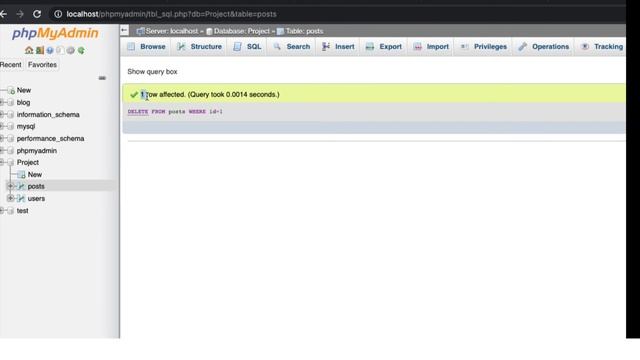The image size is (640, 360).
Task: Click the phpMyAdmin logo
Action: pyautogui.click(x=55, y=33)
